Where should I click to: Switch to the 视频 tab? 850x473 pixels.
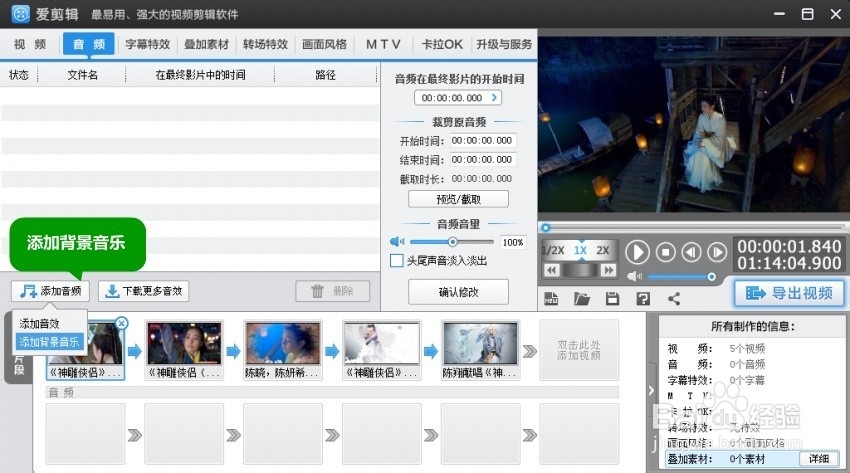30,44
